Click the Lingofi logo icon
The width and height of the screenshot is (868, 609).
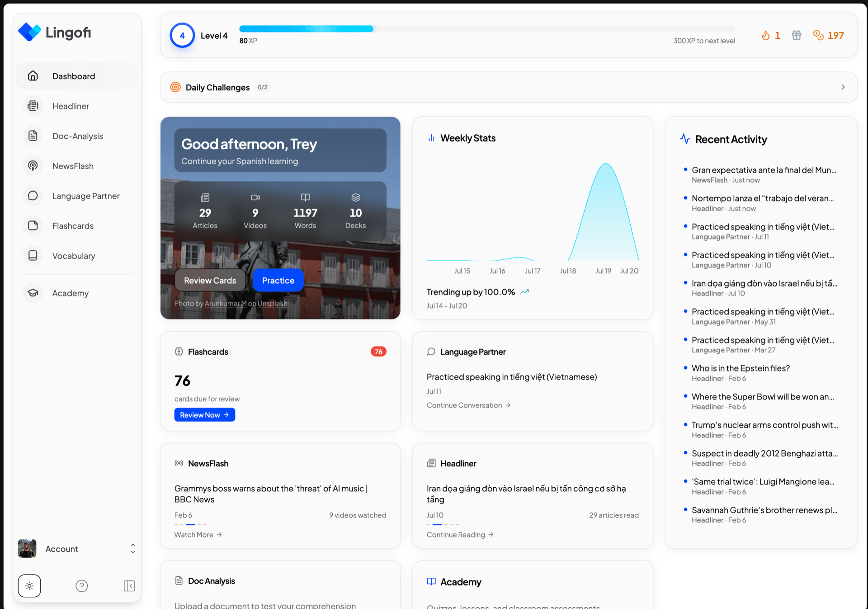29,32
